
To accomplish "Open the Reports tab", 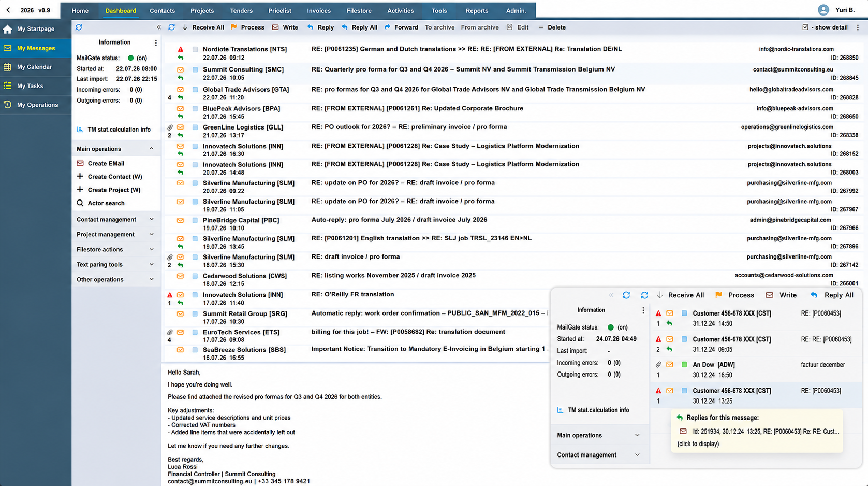I will click(x=477, y=10).
